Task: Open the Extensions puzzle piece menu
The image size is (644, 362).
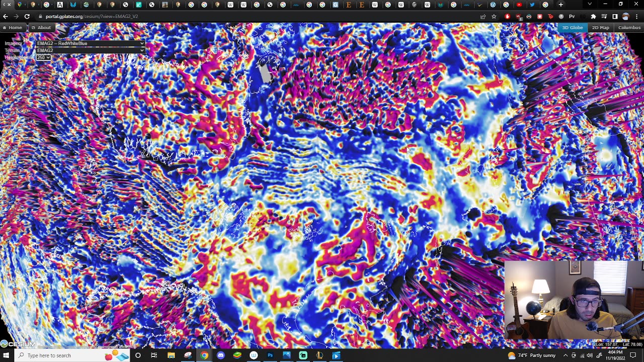Action: [x=593, y=17]
